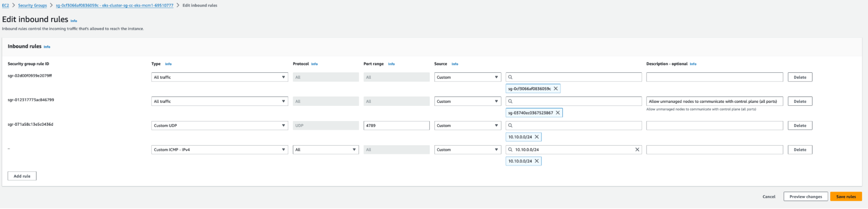This screenshot has height=209, width=868.
Task: Expand the Protocol dropdown of the ICMP rule
Action: click(x=325, y=150)
